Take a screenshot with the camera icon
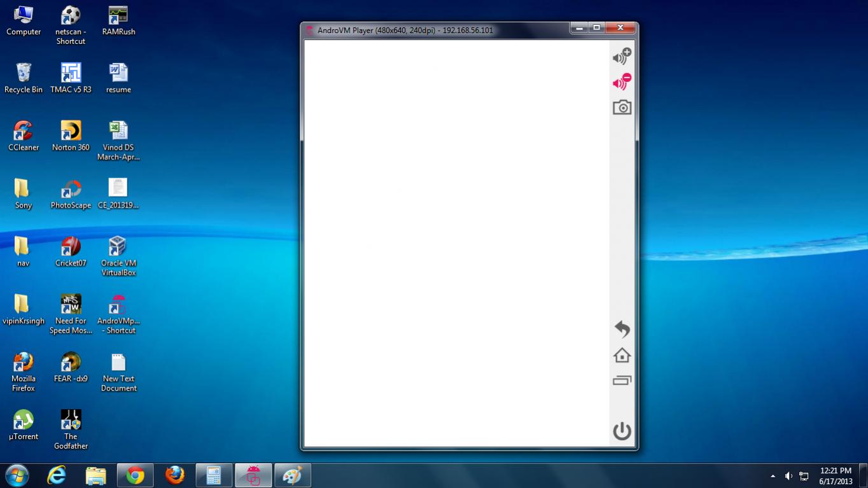 622,108
